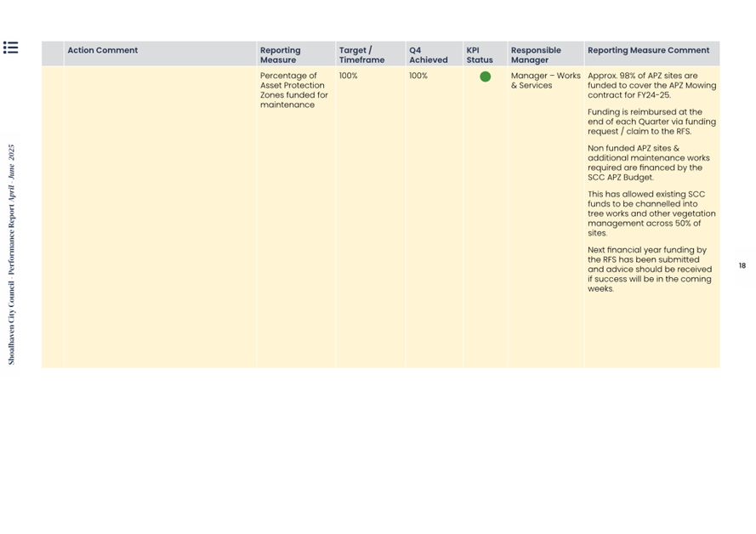The image size is (756, 534).
Task: Click the 100% value under Q4 Achieved
Action: [418, 76]
